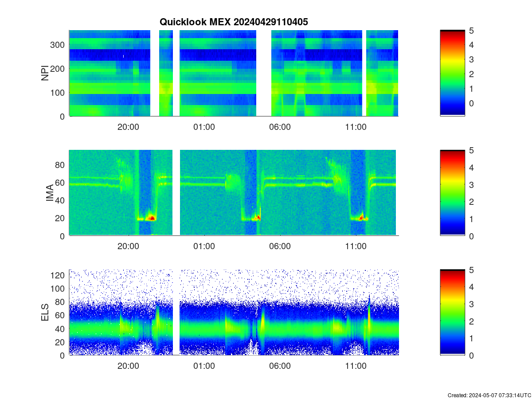Screen dimensions: 532x399
Task: Click the NPI panel's colorbar
Action: (x=452, y=73)
